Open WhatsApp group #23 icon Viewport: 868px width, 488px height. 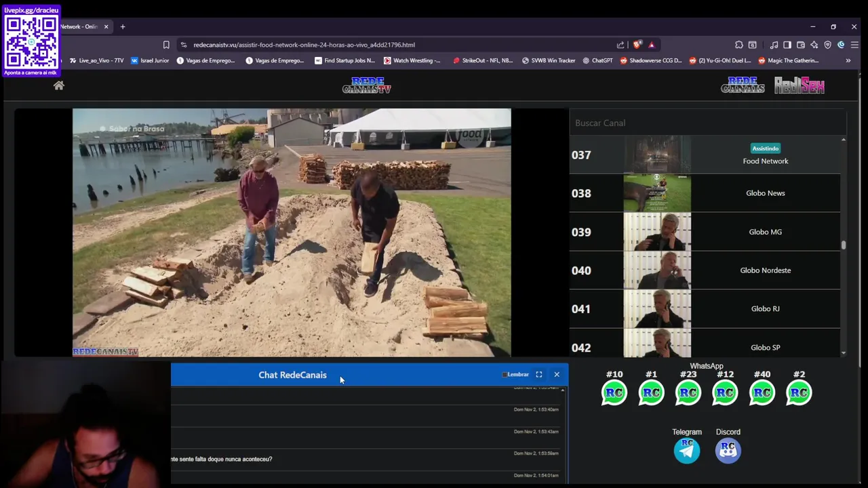click(x=688, y=392)
